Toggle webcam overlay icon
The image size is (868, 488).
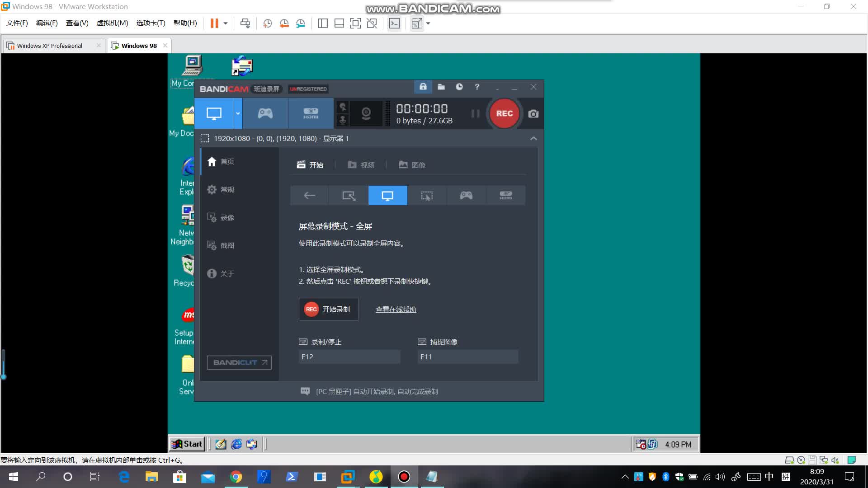click(366, 113)
